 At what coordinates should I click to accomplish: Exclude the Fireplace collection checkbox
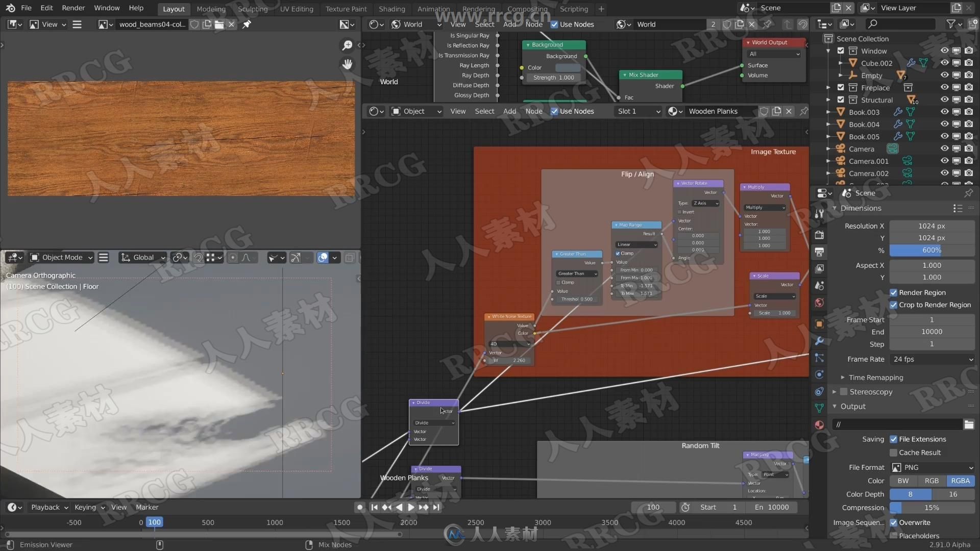841,87
